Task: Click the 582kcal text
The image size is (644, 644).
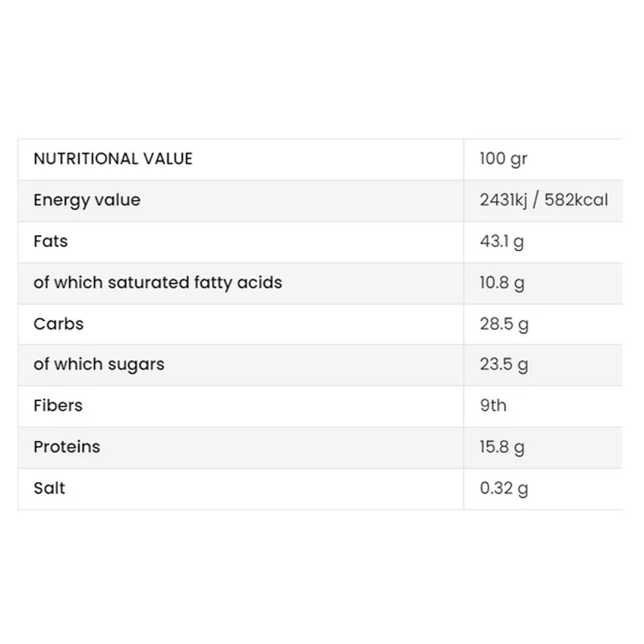Action: click(x=576, y=200)
